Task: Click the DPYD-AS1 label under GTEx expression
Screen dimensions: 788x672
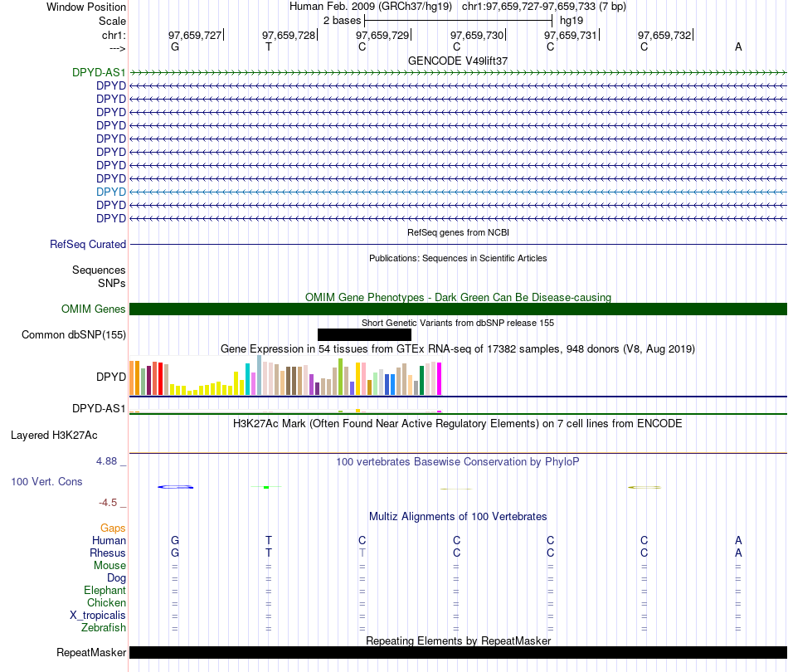Action: (x=99, y=409)
